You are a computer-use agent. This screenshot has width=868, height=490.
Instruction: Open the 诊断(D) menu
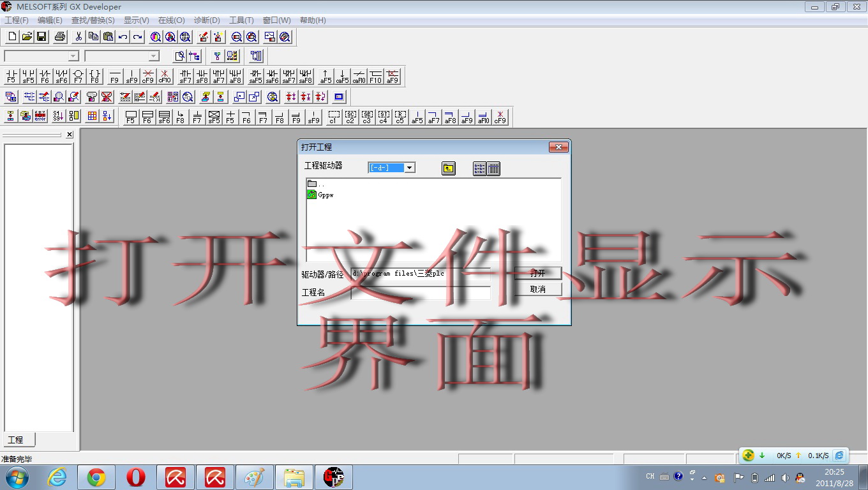coord(206,20)
